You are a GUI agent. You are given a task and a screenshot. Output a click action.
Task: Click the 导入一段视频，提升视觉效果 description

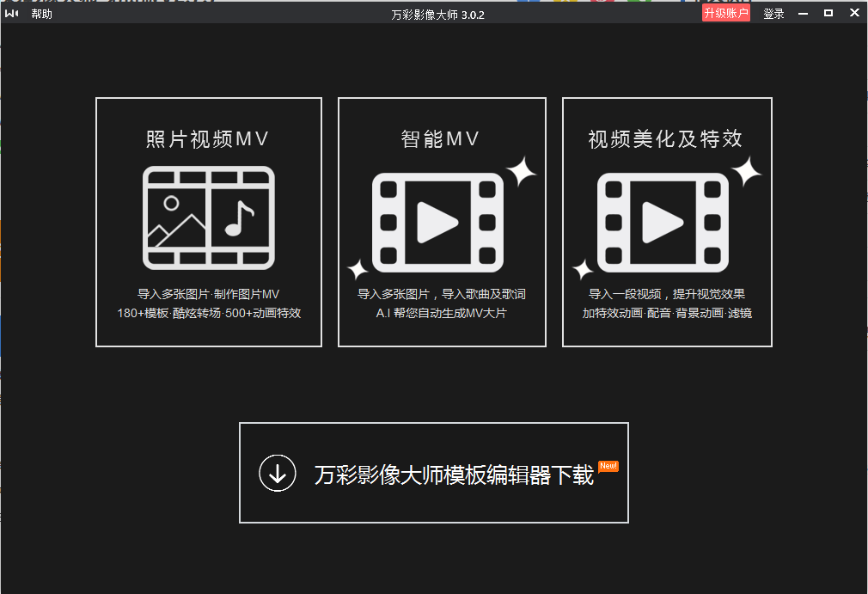pos(667,294)
